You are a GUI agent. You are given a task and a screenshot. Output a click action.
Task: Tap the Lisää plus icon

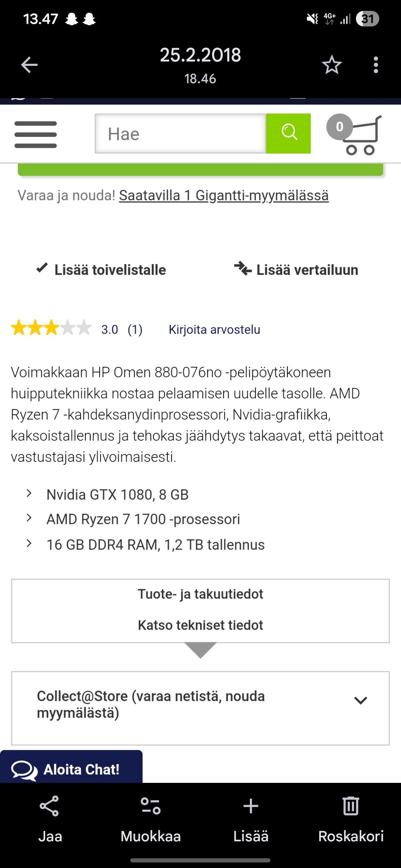point(251,806)
